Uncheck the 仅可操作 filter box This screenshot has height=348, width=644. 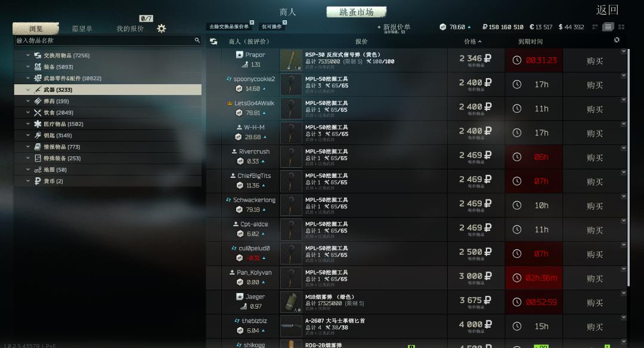[284, 23]
